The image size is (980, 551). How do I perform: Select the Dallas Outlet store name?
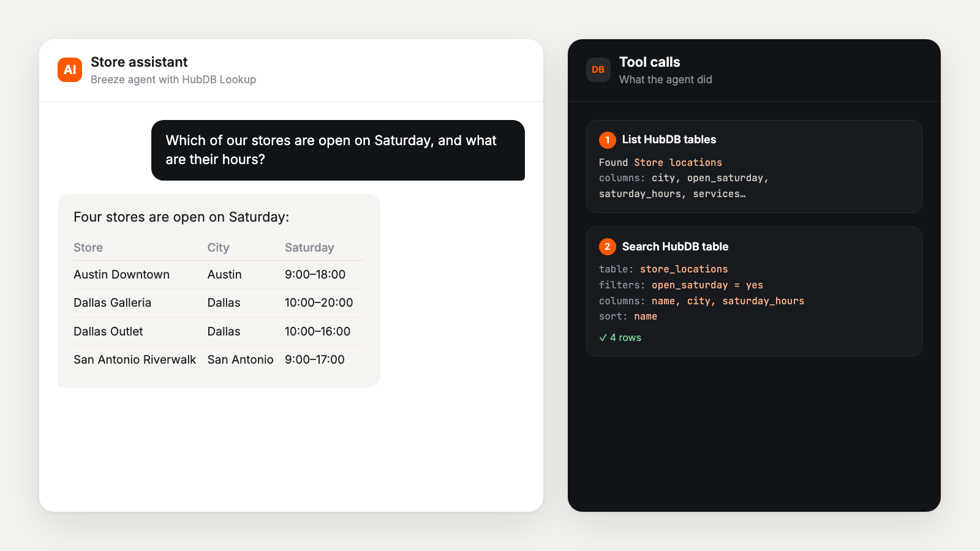pyautogui.click(x=108, y=331)
